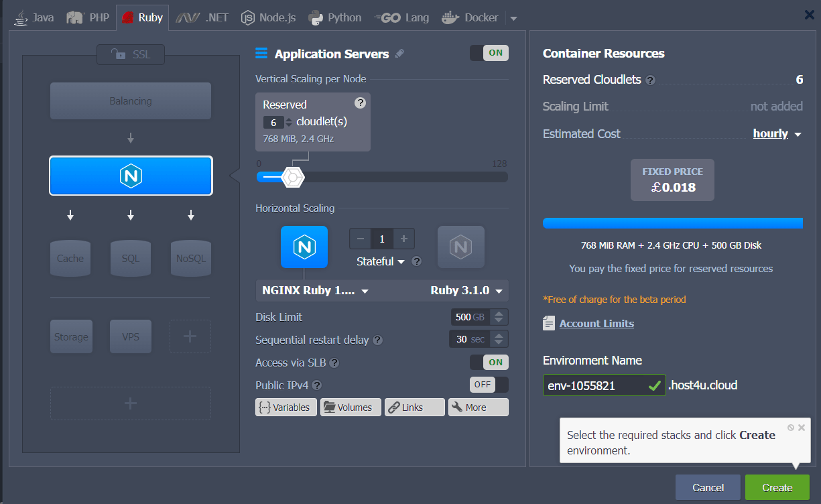This screenshot has width=821, height=504.
Task: Disable the Access via SLB toggle
Action: click(x=489, y=362)
